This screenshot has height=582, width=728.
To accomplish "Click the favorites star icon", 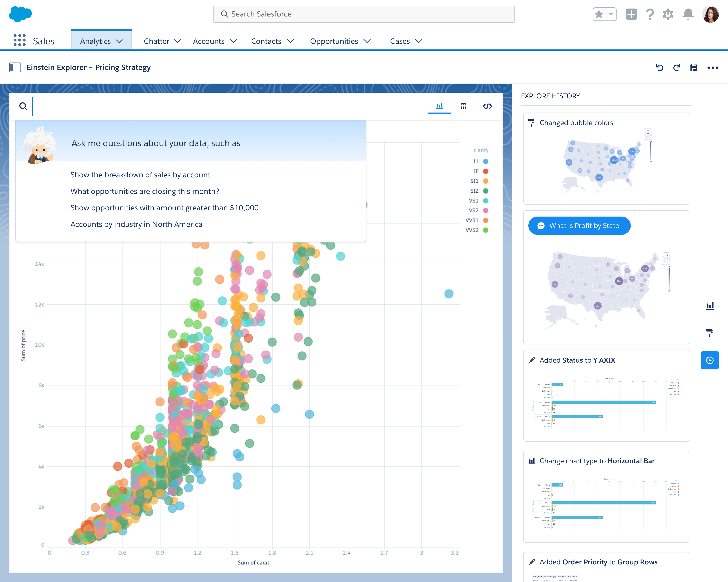I will (599, 14).
